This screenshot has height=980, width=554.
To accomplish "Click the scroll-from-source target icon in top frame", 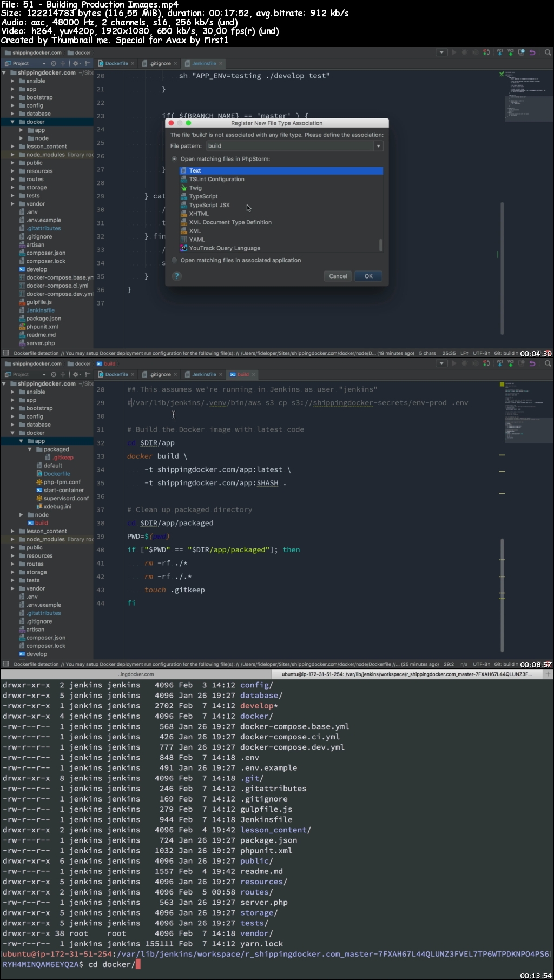I will tap(54, 63).
